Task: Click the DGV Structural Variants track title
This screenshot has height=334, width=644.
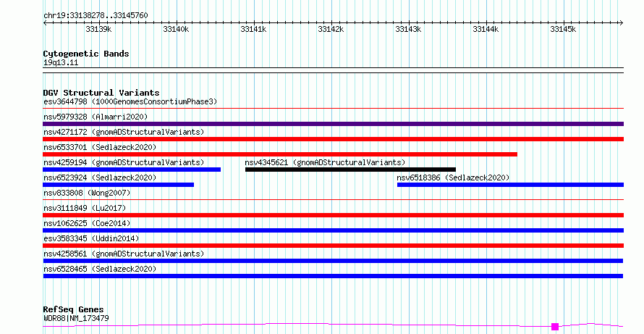Action: [x=101, y=93]
